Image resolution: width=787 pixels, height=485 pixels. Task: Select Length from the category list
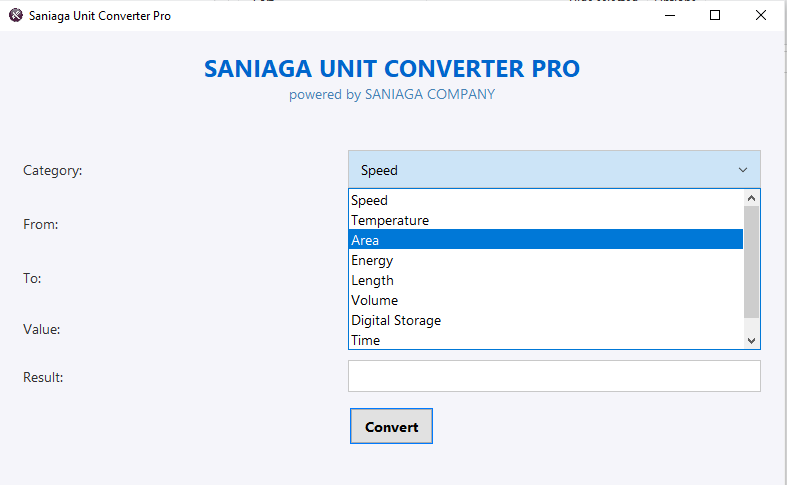click(x=546, y=280)
